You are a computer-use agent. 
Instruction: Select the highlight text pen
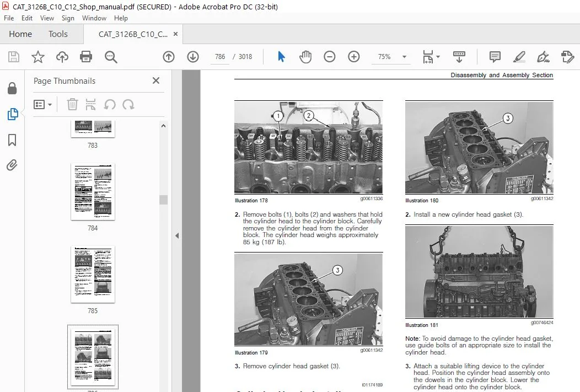click(x=519, y=57)
